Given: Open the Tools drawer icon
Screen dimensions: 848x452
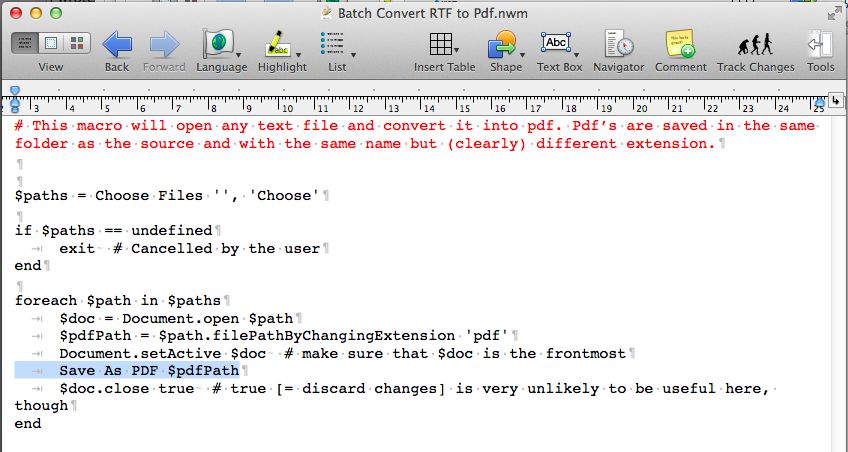Looking at the screenshot, I should (820, 45).
